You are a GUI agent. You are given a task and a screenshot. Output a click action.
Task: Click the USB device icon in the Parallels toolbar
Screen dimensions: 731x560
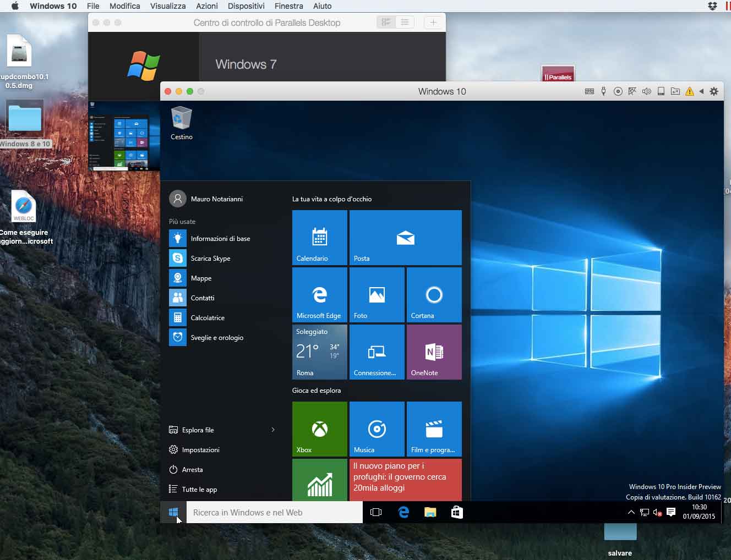603,91
